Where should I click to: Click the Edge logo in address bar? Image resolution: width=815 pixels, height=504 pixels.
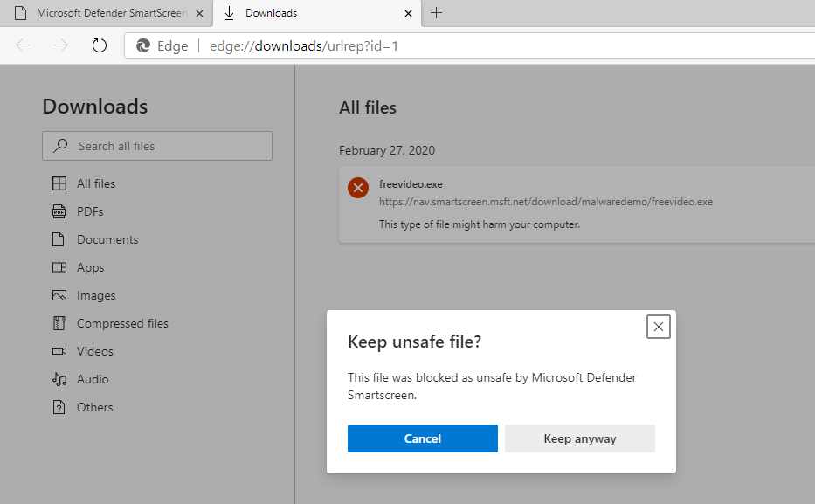(143, 45)
